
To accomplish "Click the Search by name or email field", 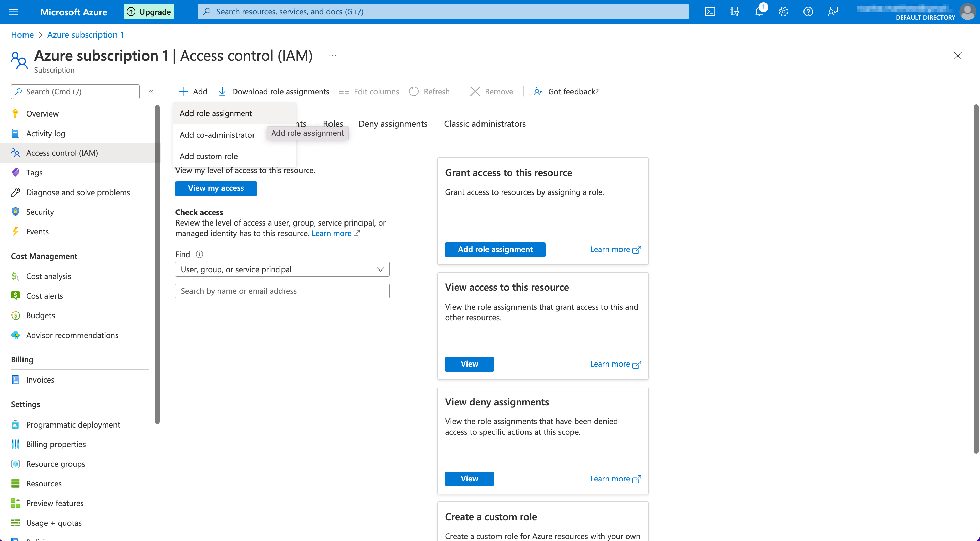I will (x=282, y=291).
